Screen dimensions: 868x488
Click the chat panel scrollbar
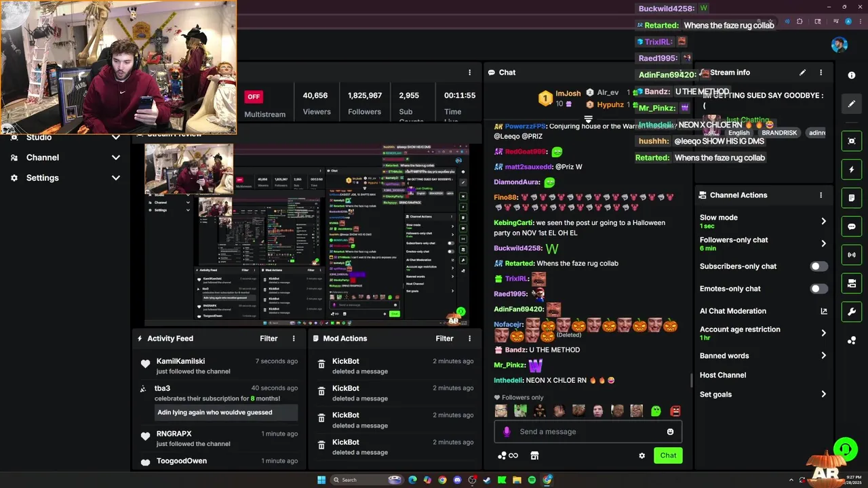691,380
